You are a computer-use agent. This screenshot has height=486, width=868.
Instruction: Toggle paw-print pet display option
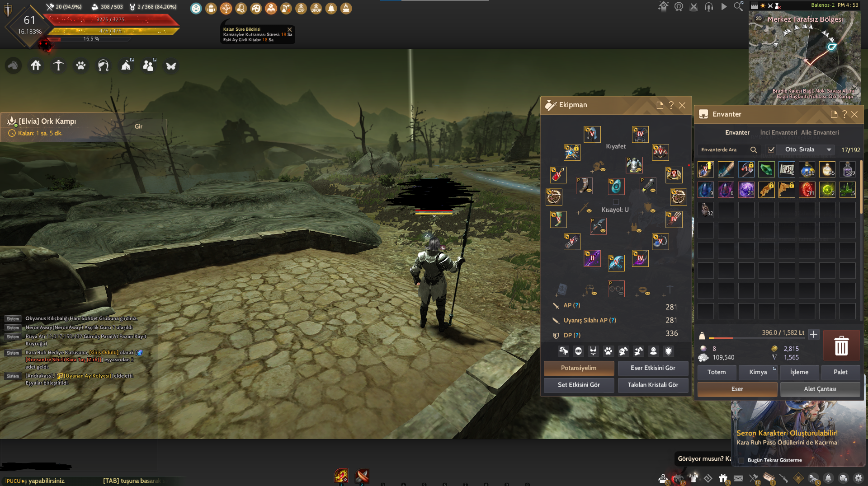click(x=609, y=351)
